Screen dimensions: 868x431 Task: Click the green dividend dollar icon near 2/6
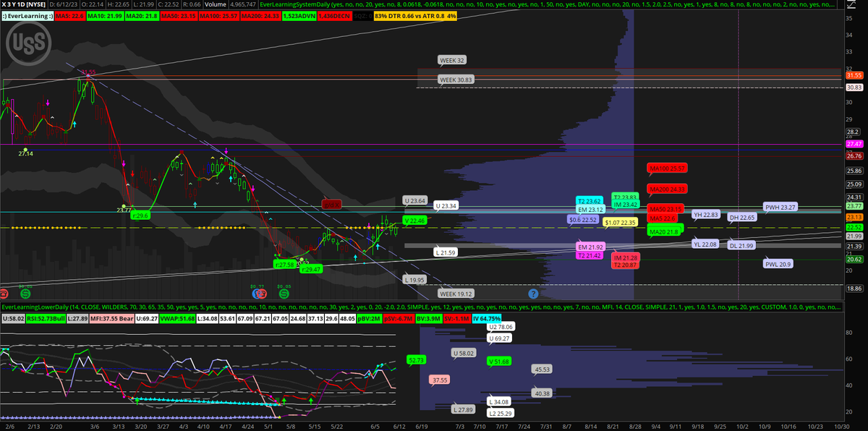pos(25,294)
